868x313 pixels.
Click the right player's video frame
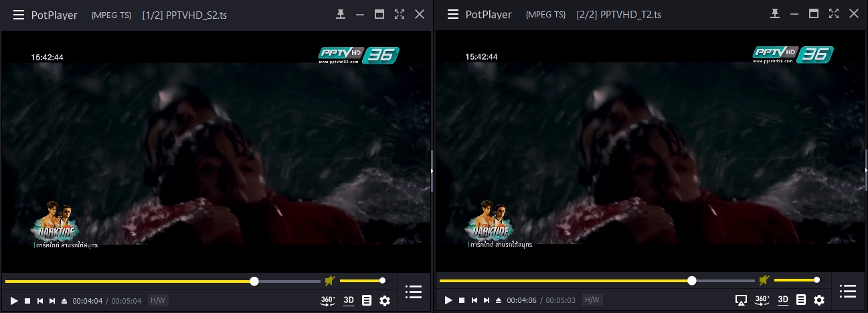650,151
